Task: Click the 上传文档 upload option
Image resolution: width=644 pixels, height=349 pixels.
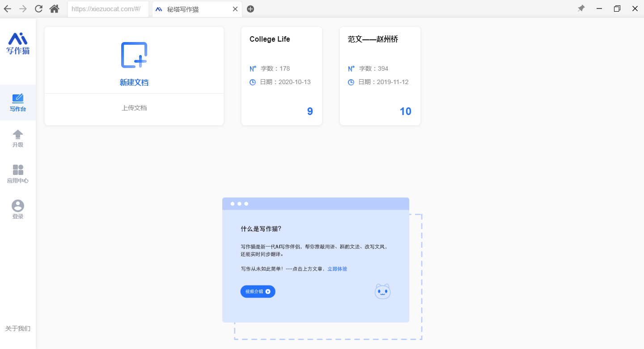Action: [134, 108]
